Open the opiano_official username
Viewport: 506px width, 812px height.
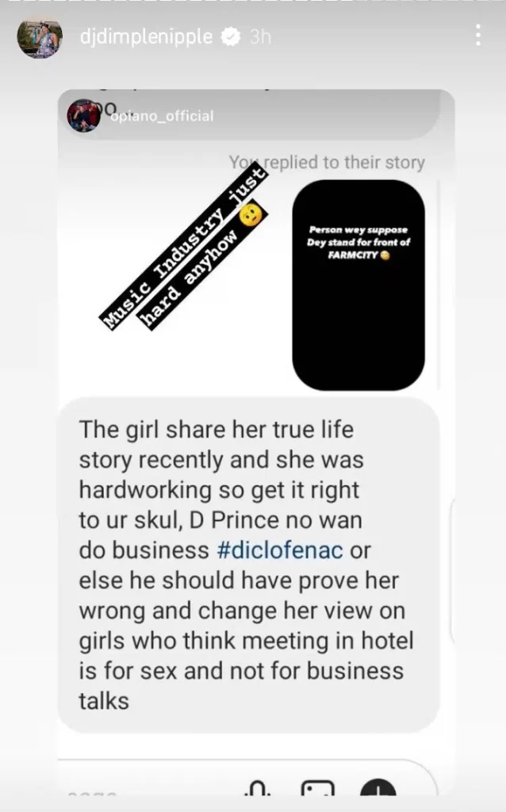pos(162,116)
